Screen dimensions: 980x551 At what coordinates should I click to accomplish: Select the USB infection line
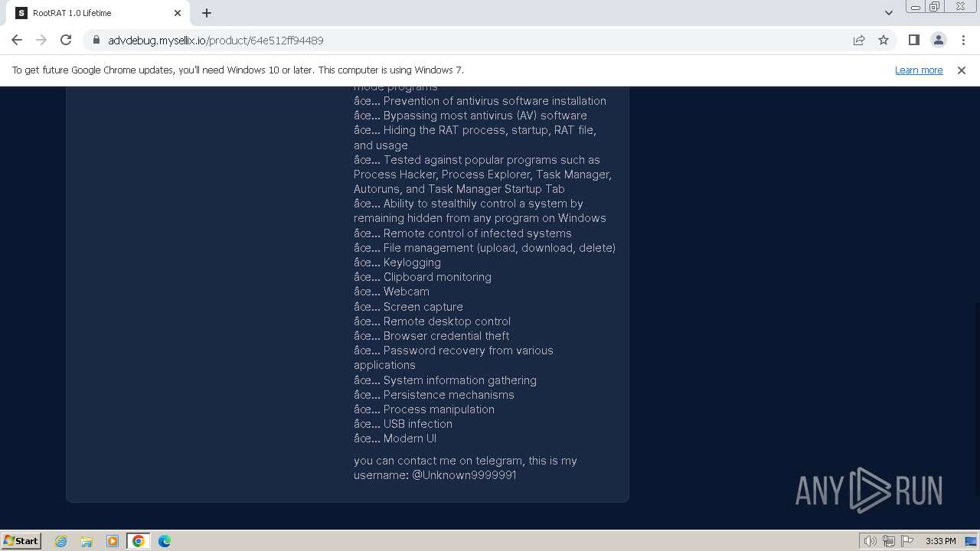pyautogui.click(x=403, y=424)
